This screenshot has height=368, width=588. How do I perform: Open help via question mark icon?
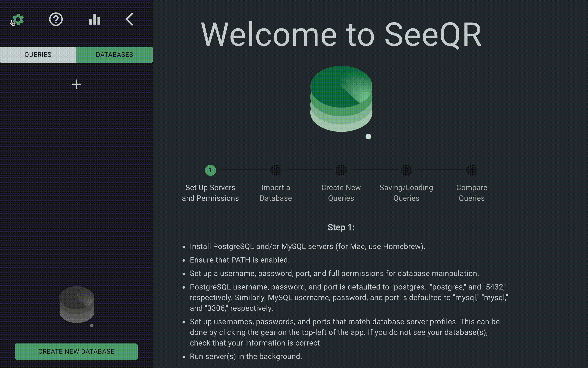(x=56, y=19)
